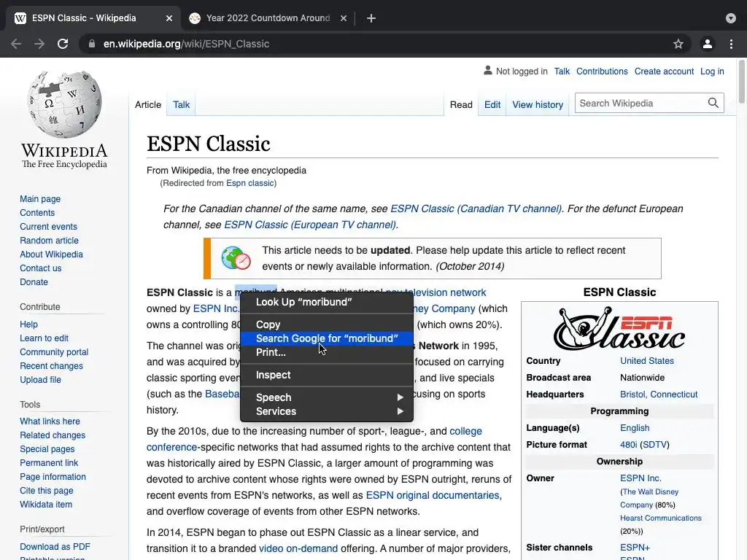Click the Wikipedia globe logo
747x560 pixels.
tap(65, 105)
